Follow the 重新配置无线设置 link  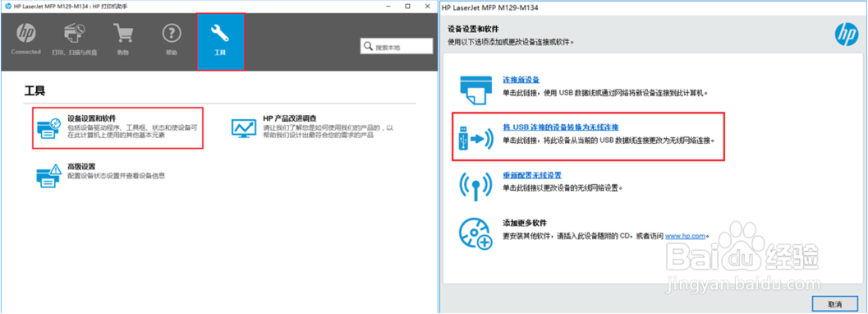click(x=532, y=175)
